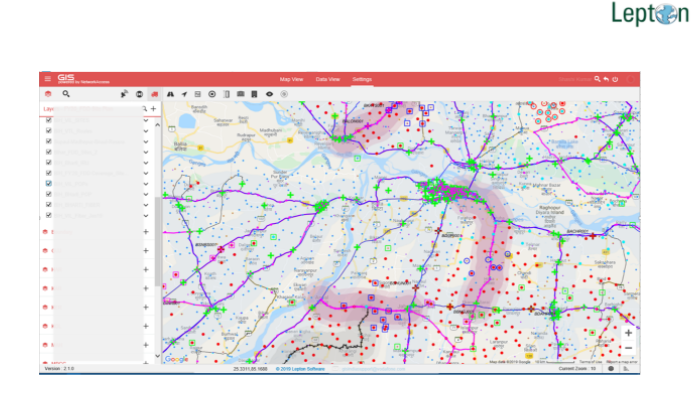This screenshot has width=696, height=396.
Task: Click the toolbar magnifier search icon
Action: click(66, 94)
